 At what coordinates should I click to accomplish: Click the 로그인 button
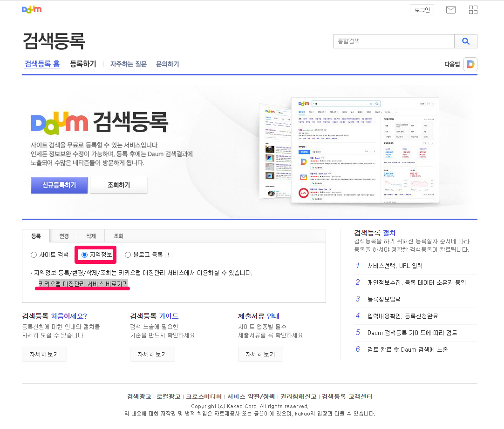422,9
